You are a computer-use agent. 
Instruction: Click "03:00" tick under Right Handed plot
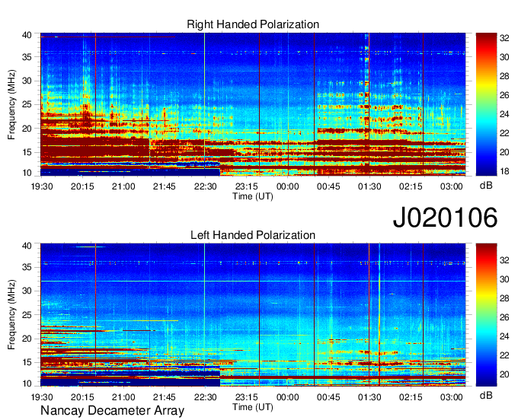click(451, 186)
